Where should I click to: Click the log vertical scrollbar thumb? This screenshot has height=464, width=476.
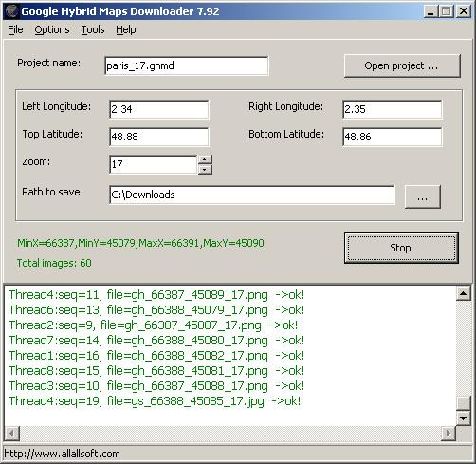click(463, 403)
